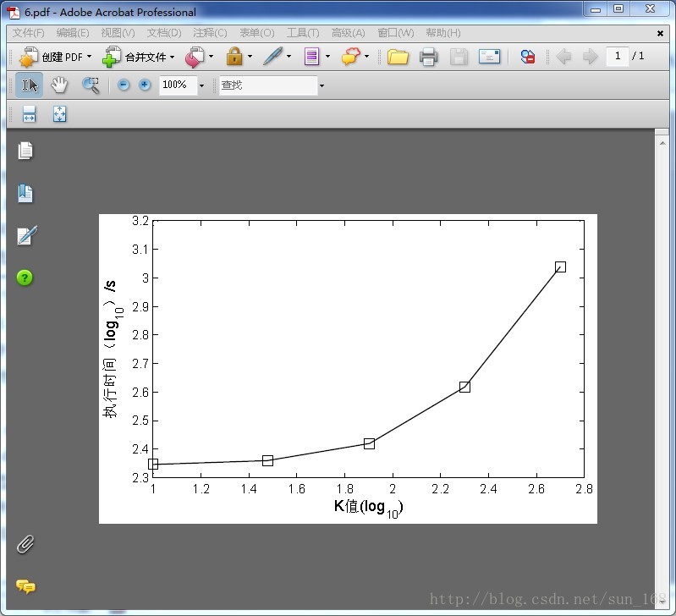Open the Sign pen dropdown arrow
676x616 pixels.
(x=289, y=57)
